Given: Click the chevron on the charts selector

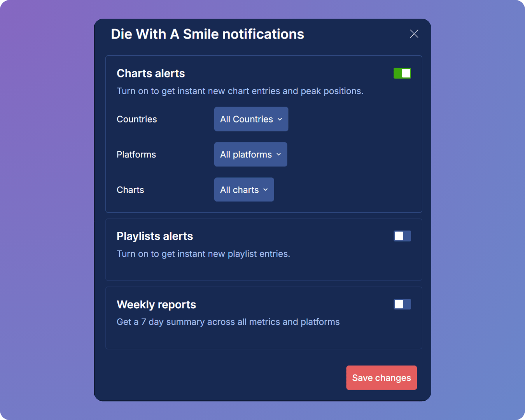Looking at the screenshot, I should pos(266,190).
